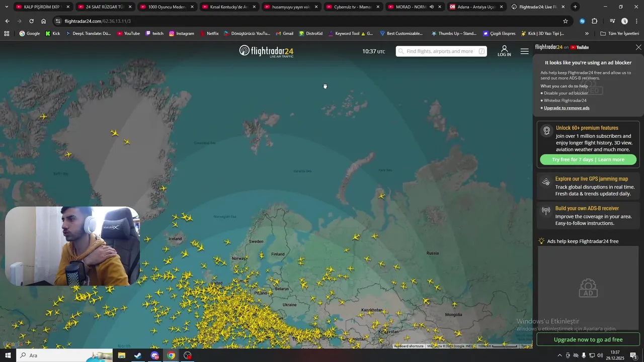Screen dimensions: 644x362
Task: Switch to the Adana - Antalya Uçak tab
Action: 476,7
